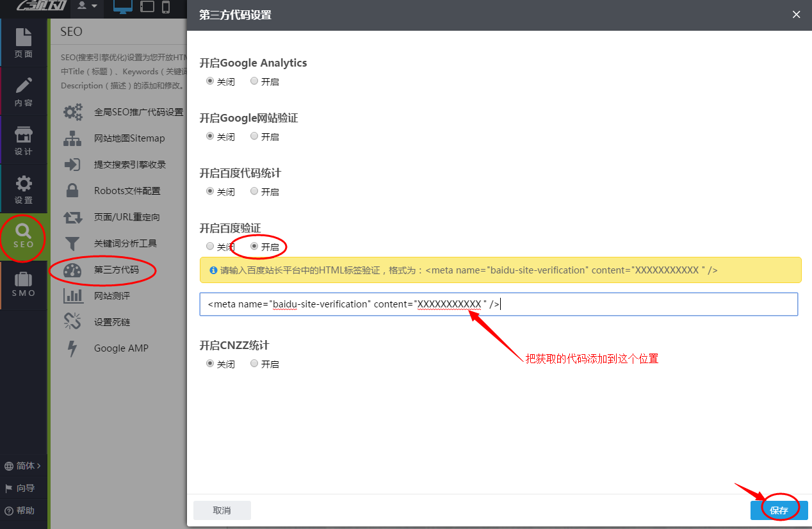
Task: Open the 设计 (Design) store icon
Action: 24,140
